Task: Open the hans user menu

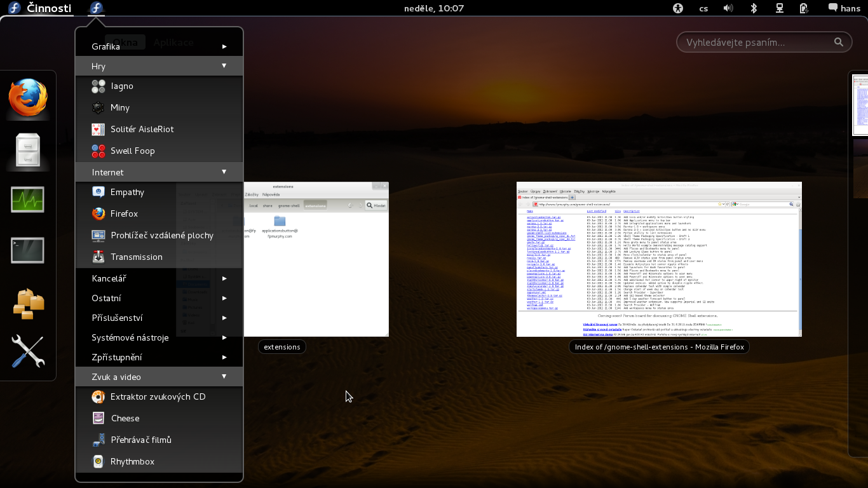Action: [844, 8]
